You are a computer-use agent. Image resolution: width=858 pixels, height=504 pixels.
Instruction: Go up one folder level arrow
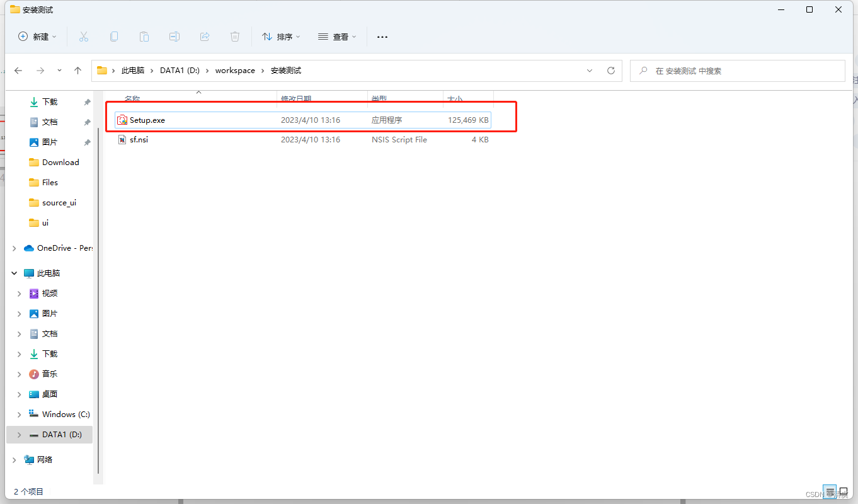[x=78, y=71]
